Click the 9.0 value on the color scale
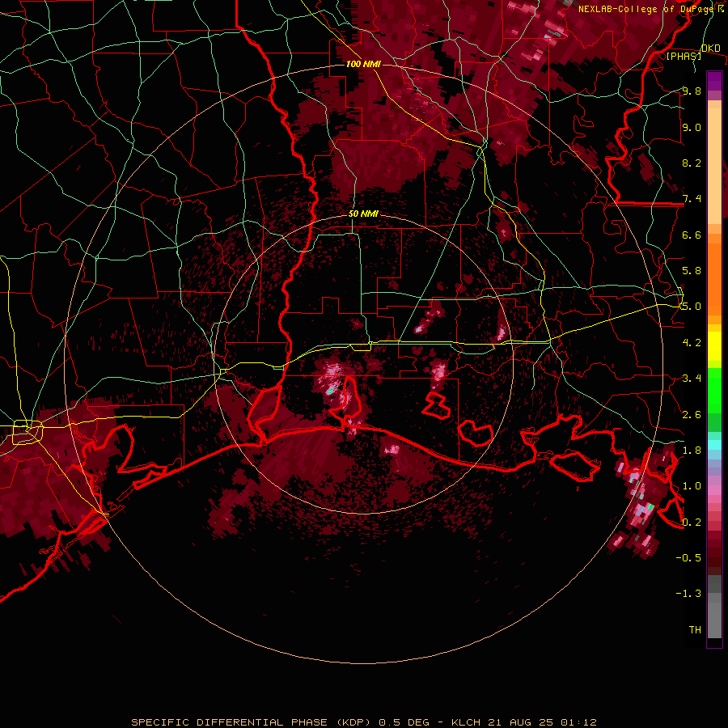The width and height of the screenshot is (728, 728). (692, 127)
